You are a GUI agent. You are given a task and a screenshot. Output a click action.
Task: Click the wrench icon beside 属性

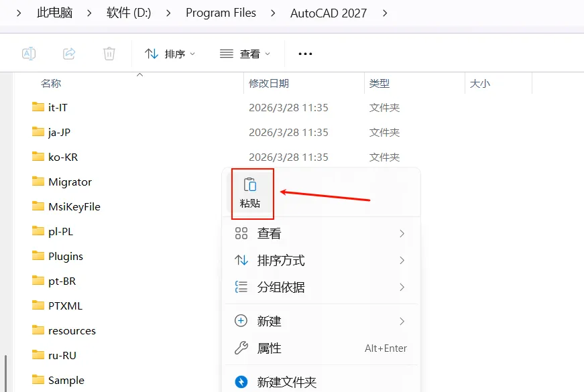click(x=241, y=348)
